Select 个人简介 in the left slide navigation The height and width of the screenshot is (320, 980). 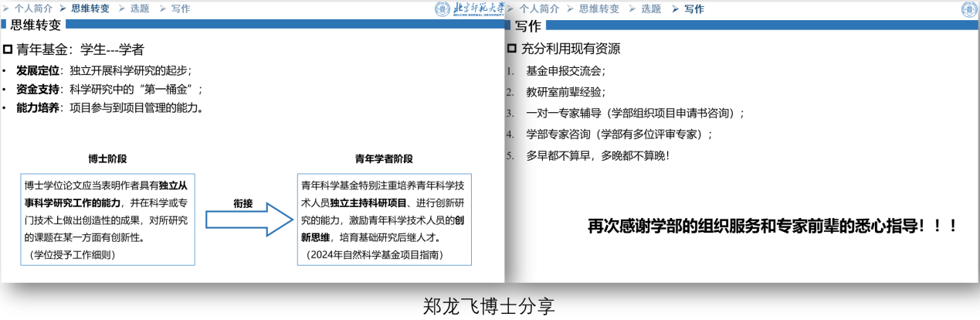pyautogui.click(x=33, y=9)
